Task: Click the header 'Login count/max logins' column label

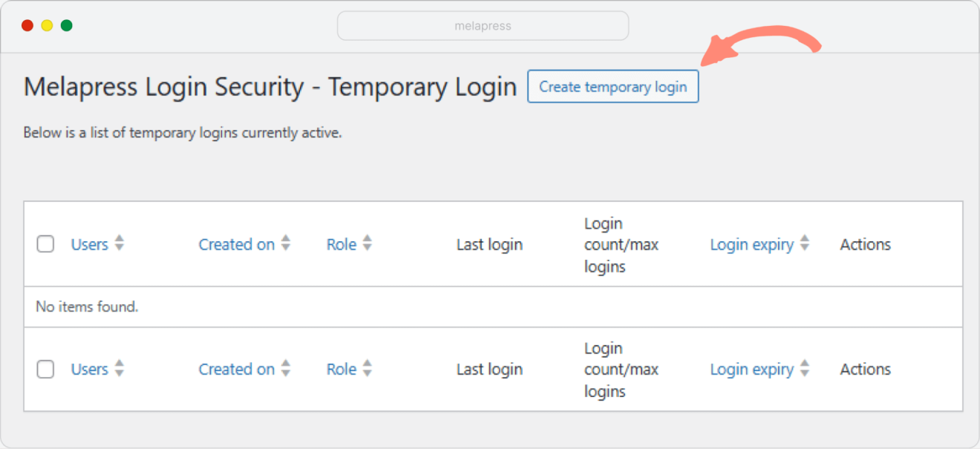Action: click(621, 245)
